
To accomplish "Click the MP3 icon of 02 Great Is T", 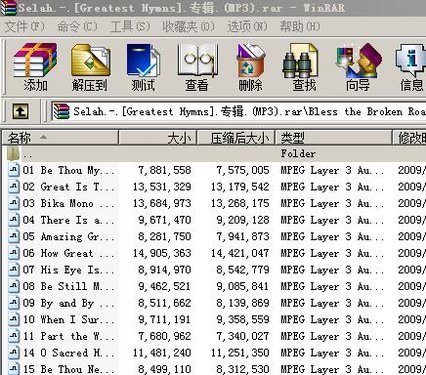I will (x=14, y=187).
